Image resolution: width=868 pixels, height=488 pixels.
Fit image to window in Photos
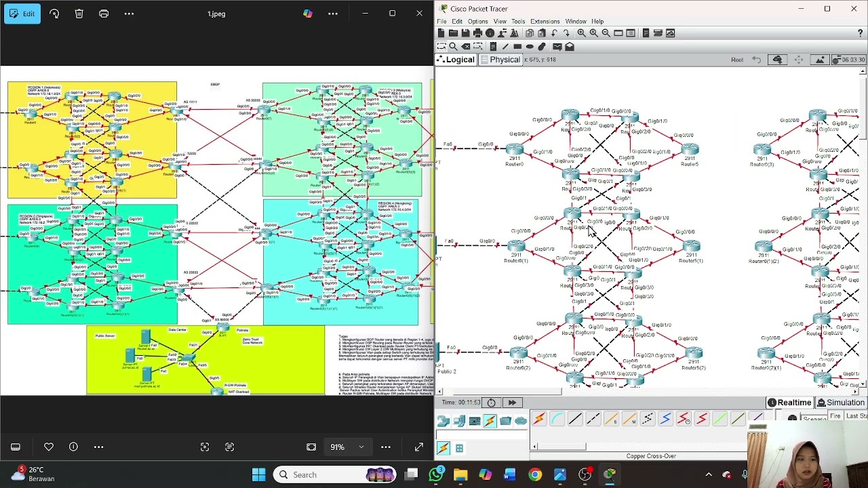pos(311,447)
